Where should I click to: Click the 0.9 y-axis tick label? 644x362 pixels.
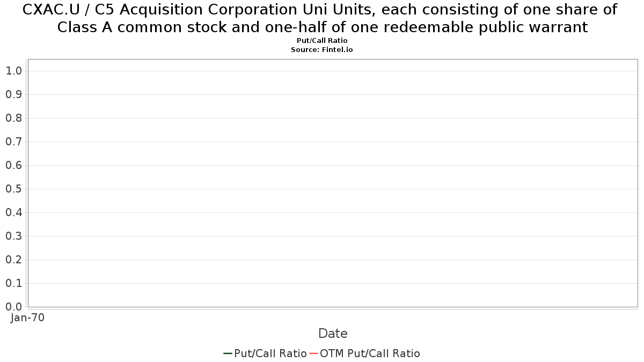(x=13, y=94)
